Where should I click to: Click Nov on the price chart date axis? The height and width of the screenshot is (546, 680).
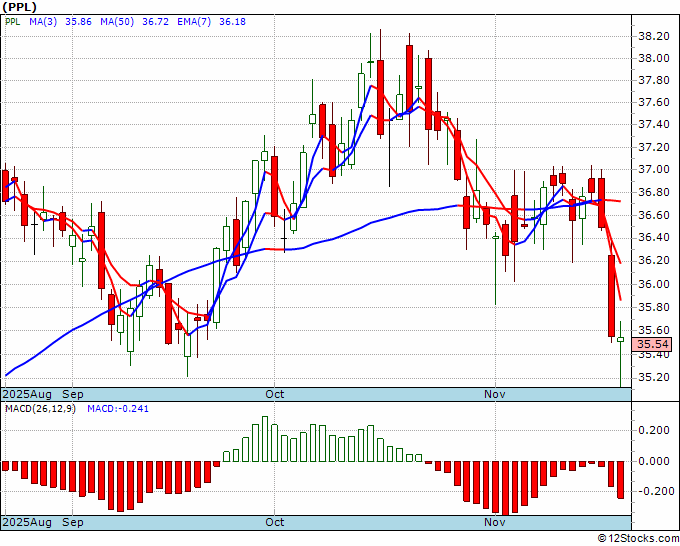coord(495,394)
